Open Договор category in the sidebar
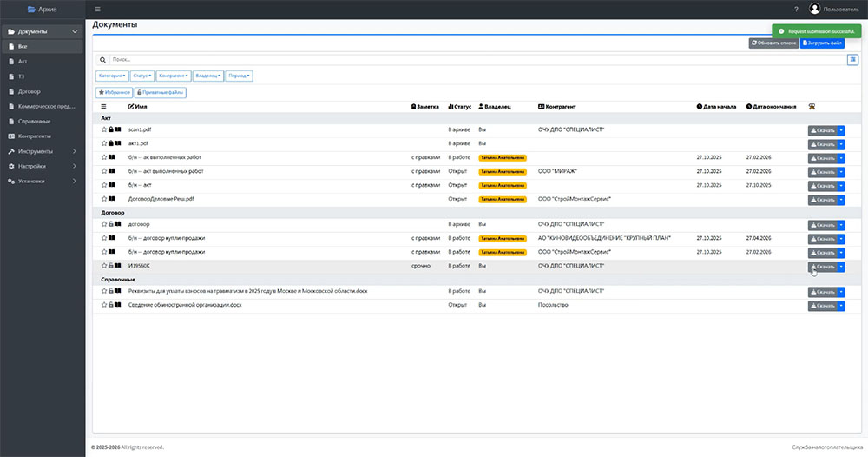Viewport: 868px width, 457px height. click(x=30, y=91)
